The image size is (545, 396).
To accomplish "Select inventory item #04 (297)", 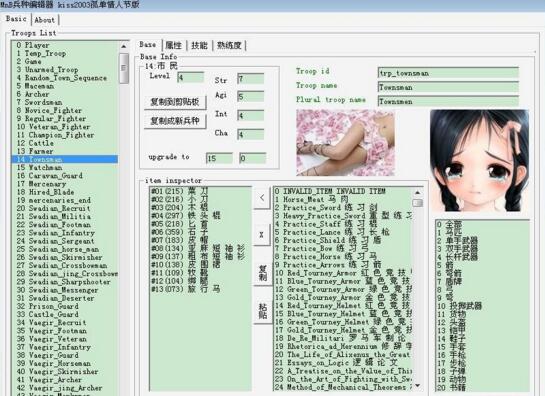I will (x=200, y=216).
